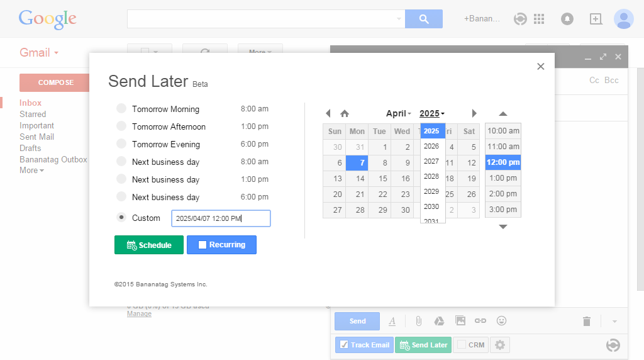The height and width of the screenshot is (360, 644).
Task: Insert files using the Google Drive icon
Action: tap(439, 321)
